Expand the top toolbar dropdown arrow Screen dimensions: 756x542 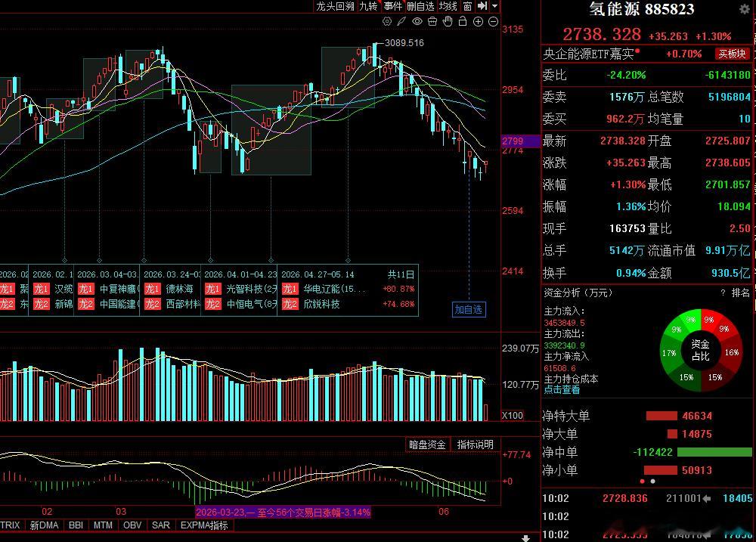pyautogui.click(x=494, y=6)
